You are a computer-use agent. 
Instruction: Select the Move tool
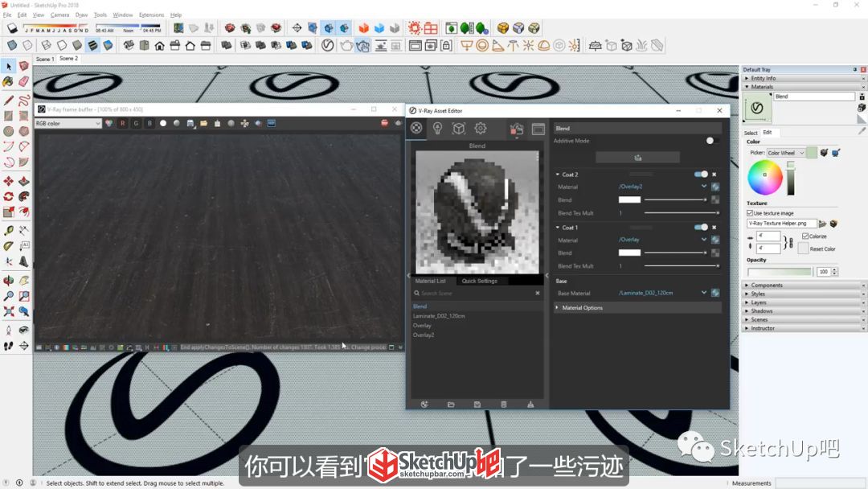pos(8,181)
